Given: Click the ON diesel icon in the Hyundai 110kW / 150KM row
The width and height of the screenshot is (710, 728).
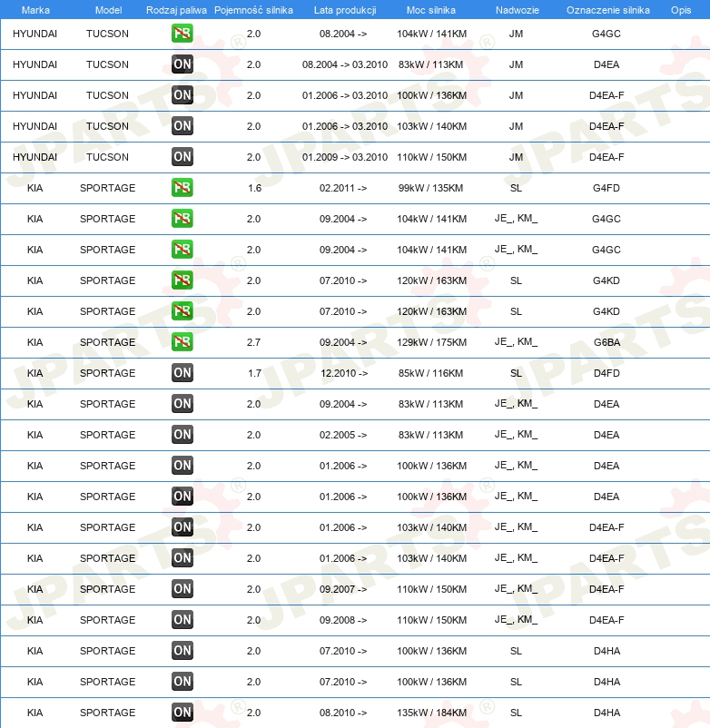Looking at the screenshot, I should coord(182,157).
